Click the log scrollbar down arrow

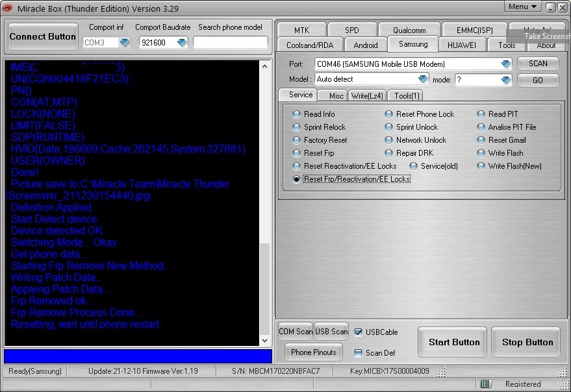265,341
